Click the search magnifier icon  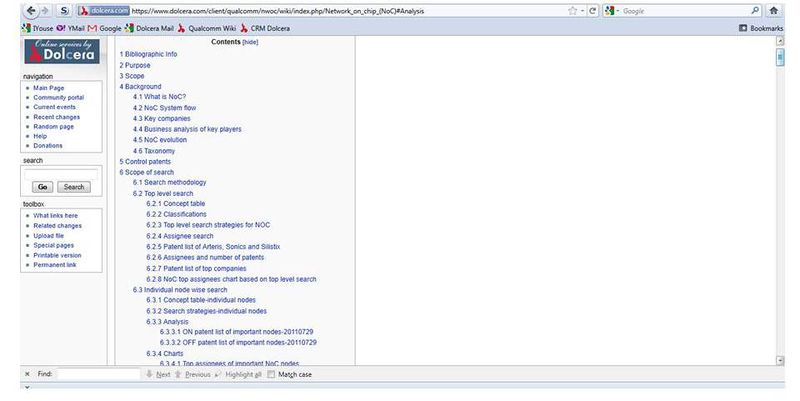tap(754, 9)
